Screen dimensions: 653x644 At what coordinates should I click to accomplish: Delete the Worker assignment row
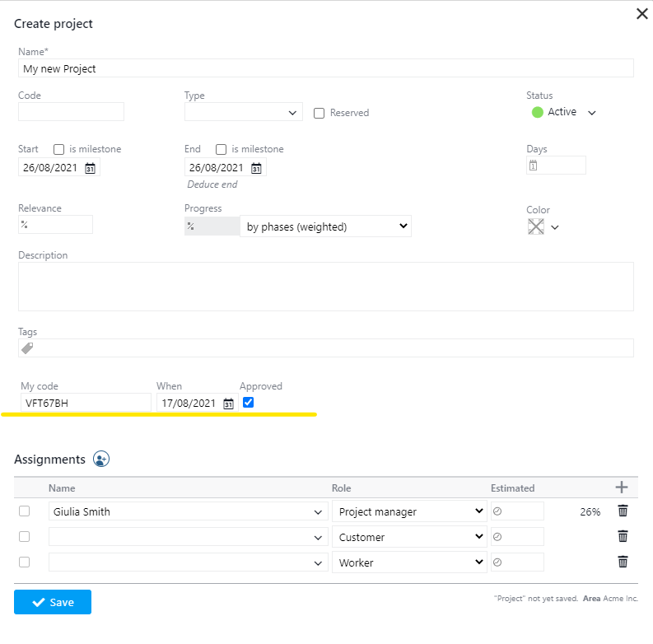point(623,562)
